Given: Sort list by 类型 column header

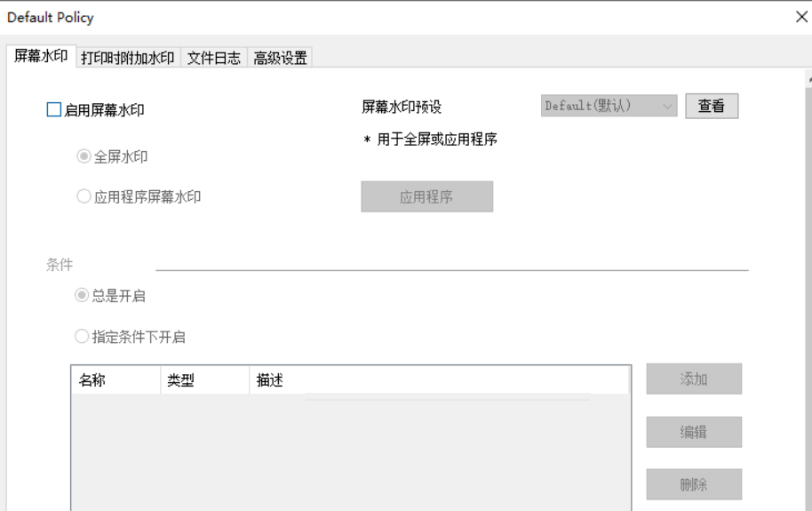Looking at the screenshot, I should 205,380.
